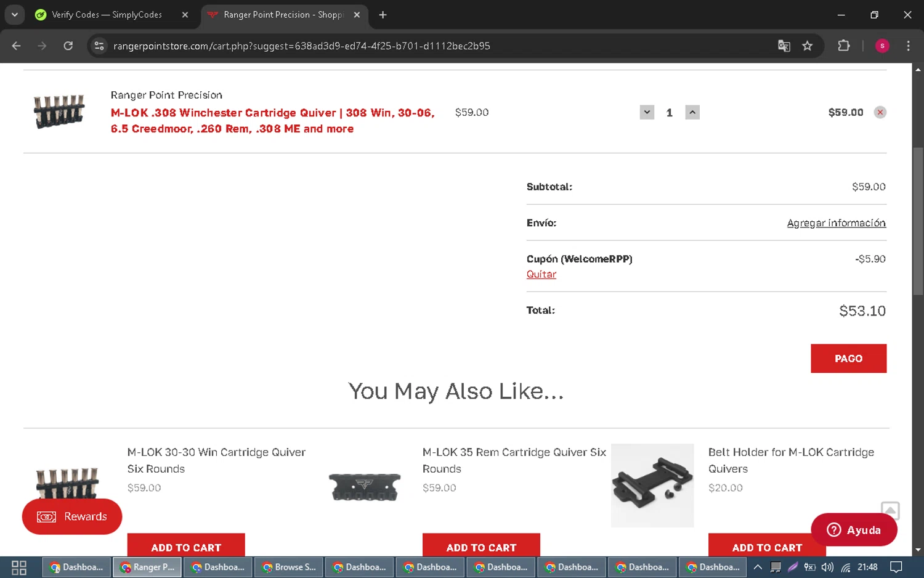This screenshot has height=578, width=924.
Task: Close the Verify Codes tab
Action: pos(185,15)
